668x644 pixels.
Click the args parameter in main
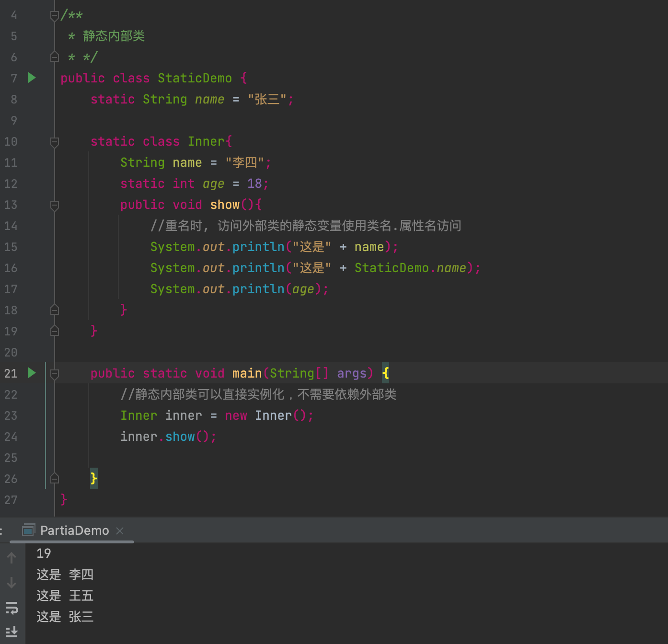(352, 373)
